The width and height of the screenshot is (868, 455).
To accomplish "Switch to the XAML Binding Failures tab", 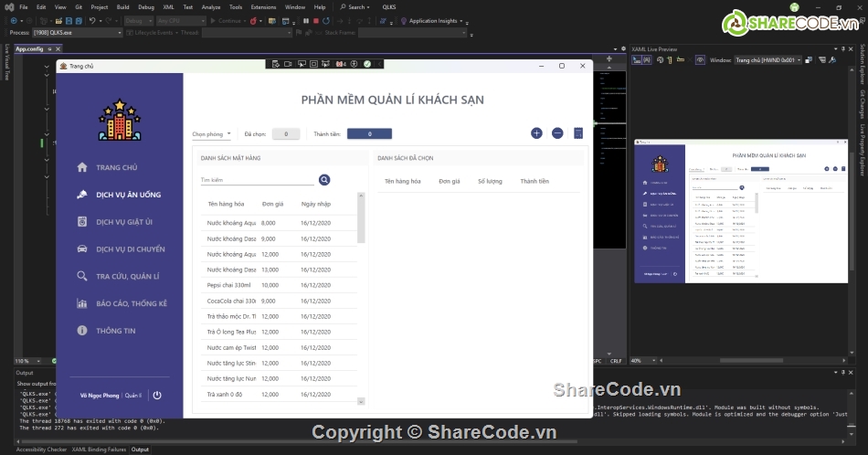I will (x=98, y=450).
